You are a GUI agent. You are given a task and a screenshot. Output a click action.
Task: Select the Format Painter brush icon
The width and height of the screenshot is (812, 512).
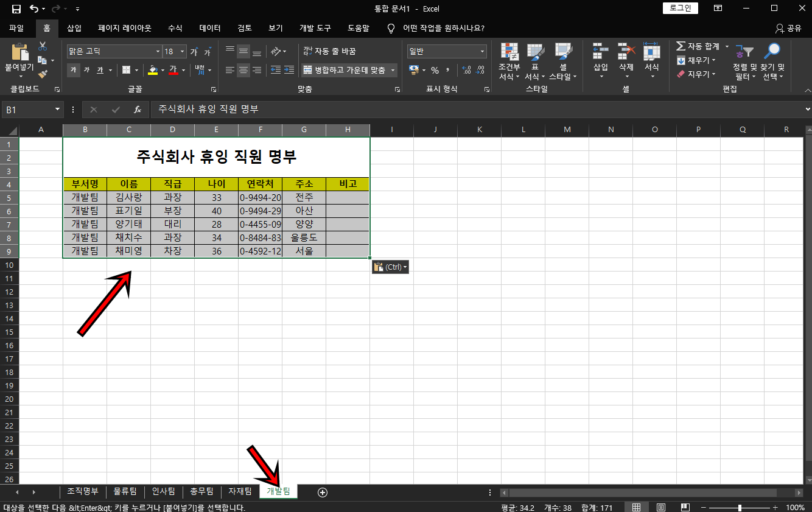point(43,74)
